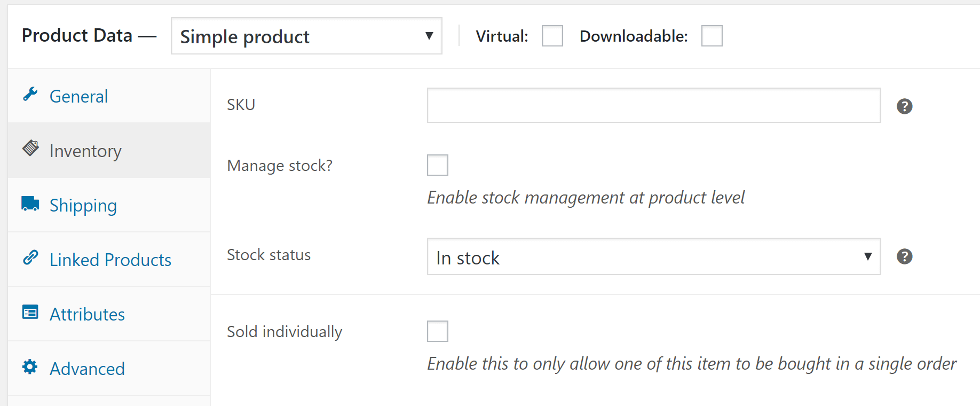
Task: Expand the In stock status dropdown
Action: click(x=654, y=256)
